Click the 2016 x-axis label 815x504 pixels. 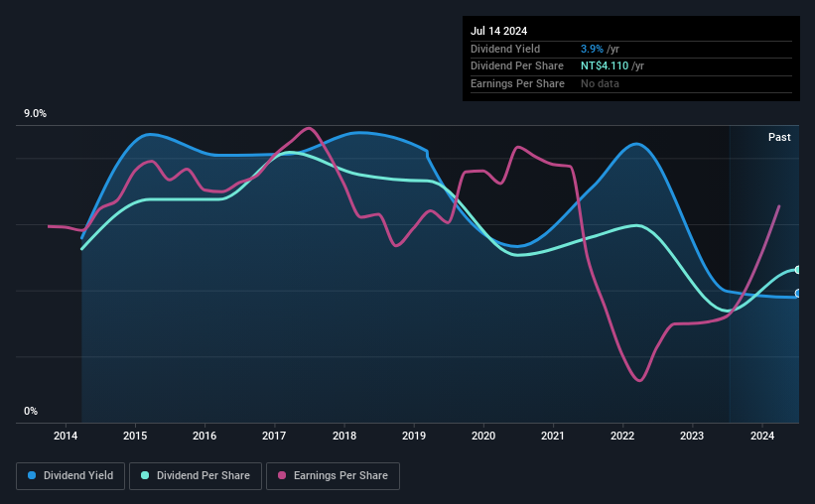[204, 436]
